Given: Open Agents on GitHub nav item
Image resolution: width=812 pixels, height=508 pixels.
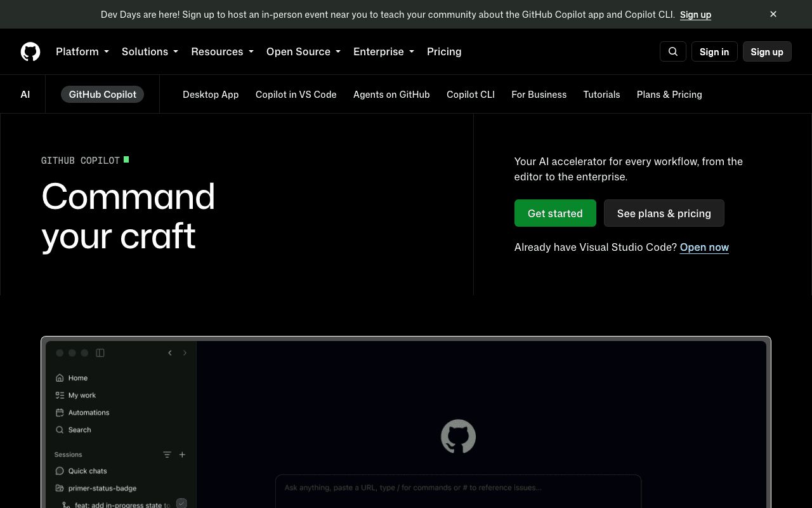Looking at the screenshot, I should (x=391, y=95).
